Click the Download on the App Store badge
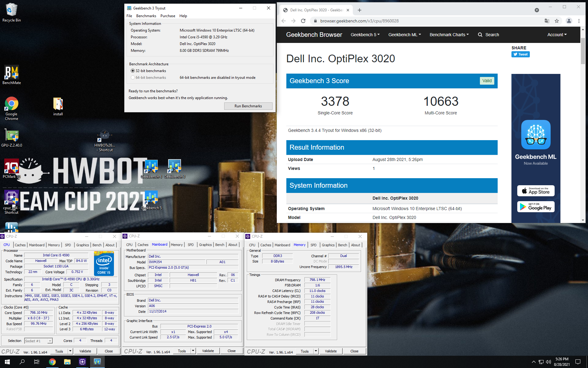The width and height of the screenshot is (588, 368). pos(536,191)
